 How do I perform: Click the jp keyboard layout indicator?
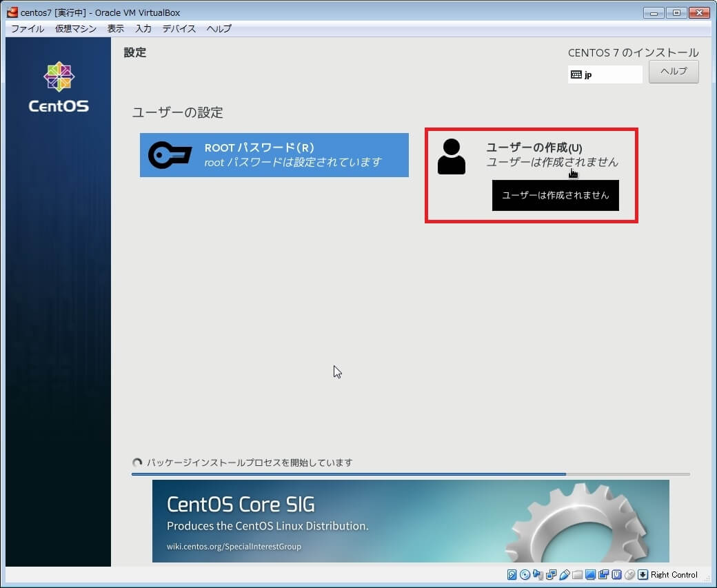point(605,74)
